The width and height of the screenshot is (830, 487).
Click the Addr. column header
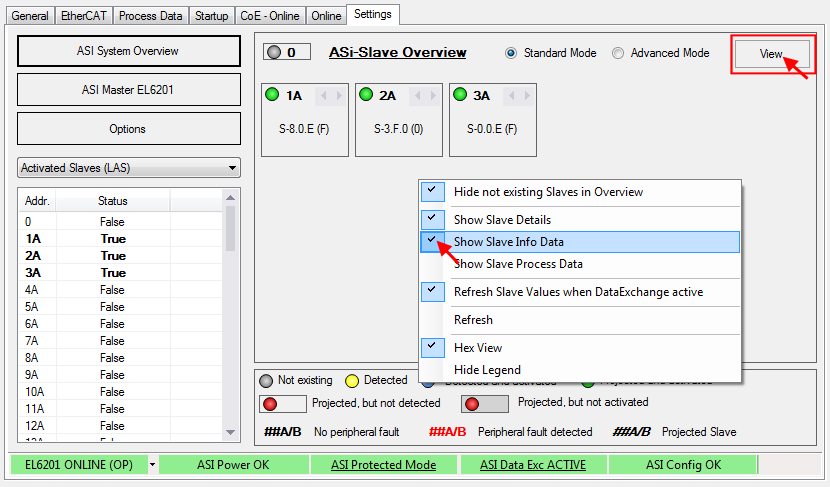(37, 201)
